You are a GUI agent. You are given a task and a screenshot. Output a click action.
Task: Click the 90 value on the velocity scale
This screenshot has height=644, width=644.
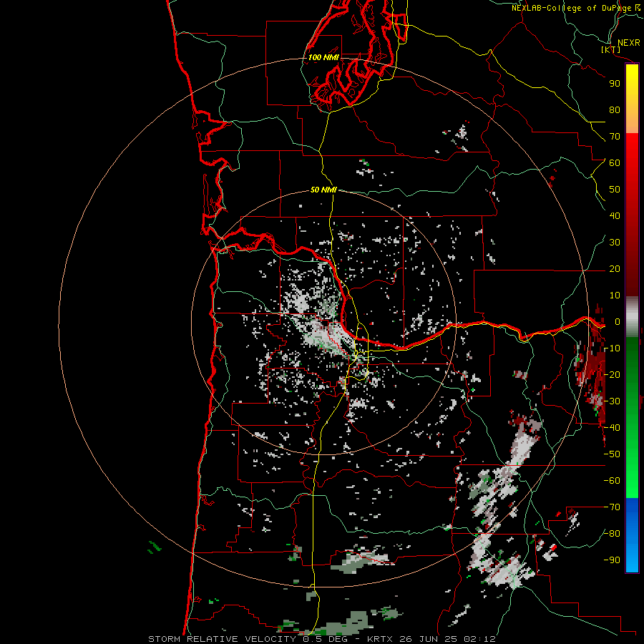tap(615, 84)
